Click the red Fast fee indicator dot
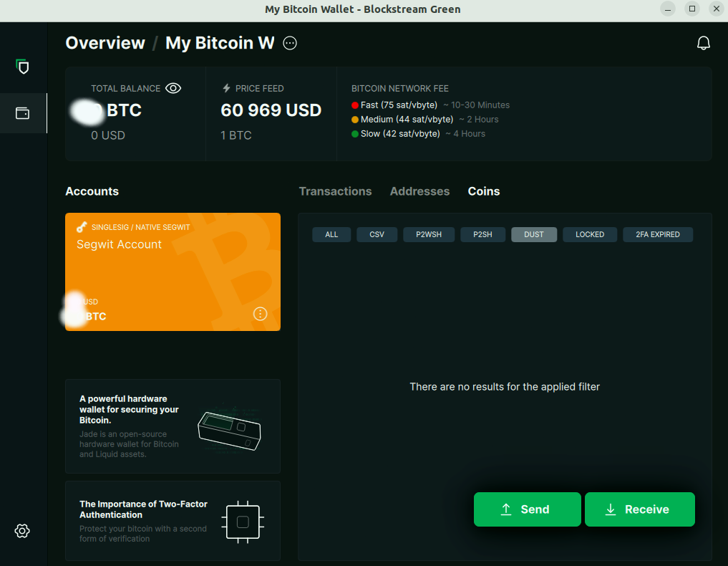Screen dimensions: 728x566 pyautogui.click(x=355, y=105)
